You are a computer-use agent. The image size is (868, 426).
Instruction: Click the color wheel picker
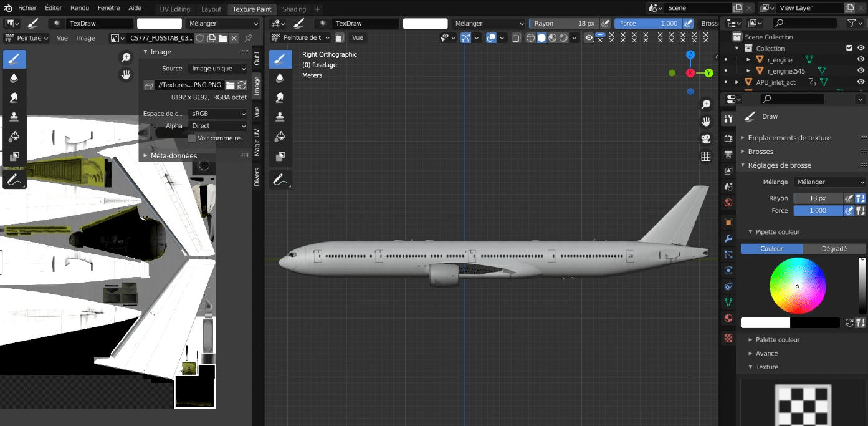click(x=797, y=286)
